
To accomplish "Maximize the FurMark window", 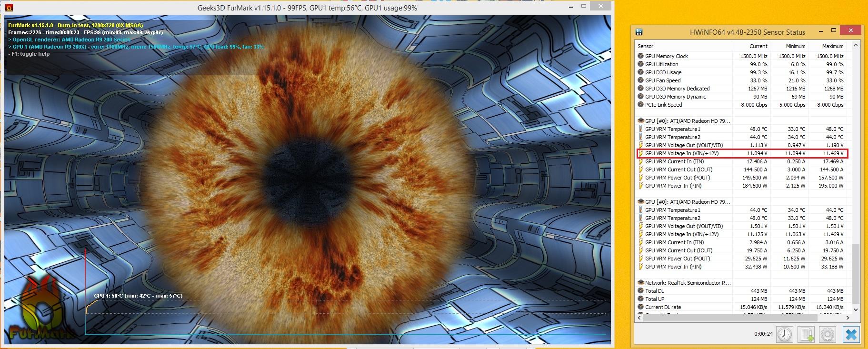I will 584,6.
